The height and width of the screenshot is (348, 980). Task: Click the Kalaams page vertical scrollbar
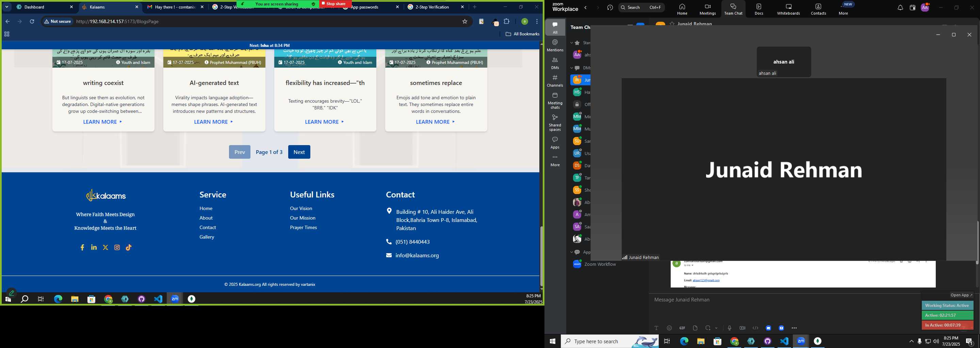click(541, 256)
